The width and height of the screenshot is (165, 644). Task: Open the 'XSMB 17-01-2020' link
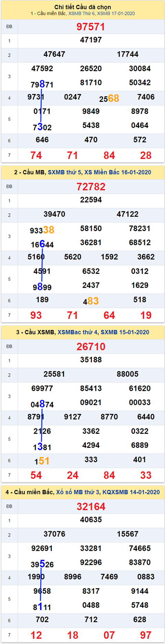point(116,13)
